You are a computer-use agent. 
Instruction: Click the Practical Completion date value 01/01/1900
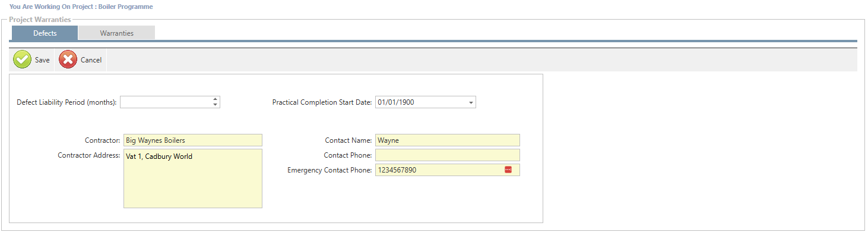point(396,102)
